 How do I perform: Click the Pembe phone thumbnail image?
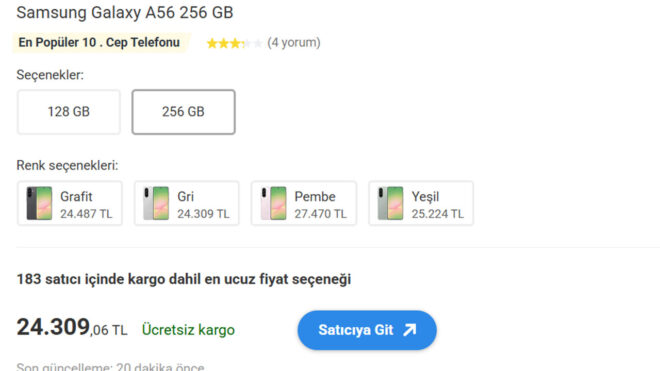click(x=273, y=203)
